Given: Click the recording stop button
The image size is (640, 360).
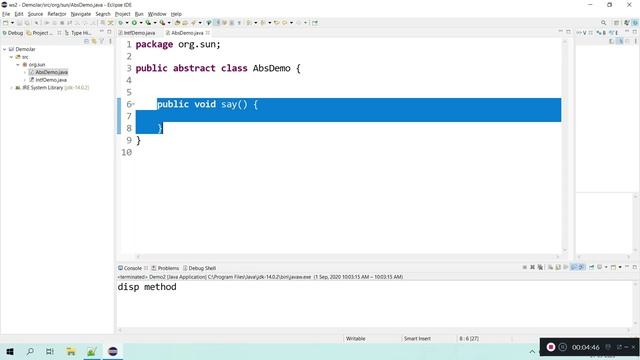Looking at the screenshot, I should click(x=551, y=347).
